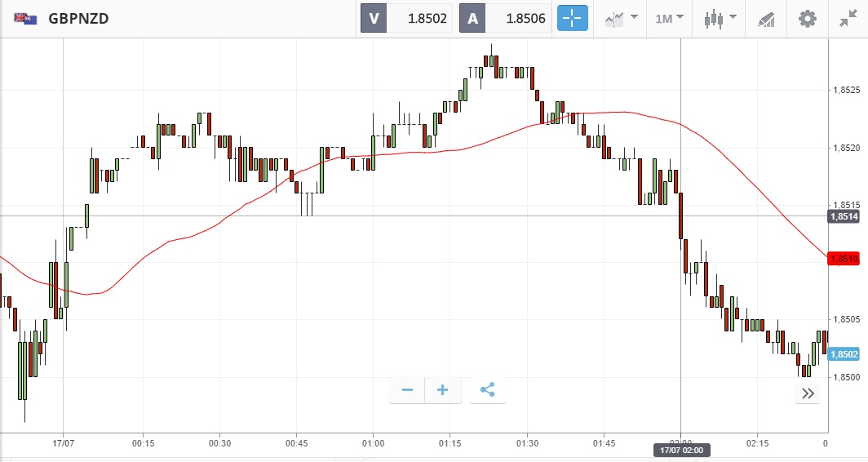This screenshot has width=868, height=462.
Task: Click the buy price A 1.8506 button
Action: click(x=506, y=18)
